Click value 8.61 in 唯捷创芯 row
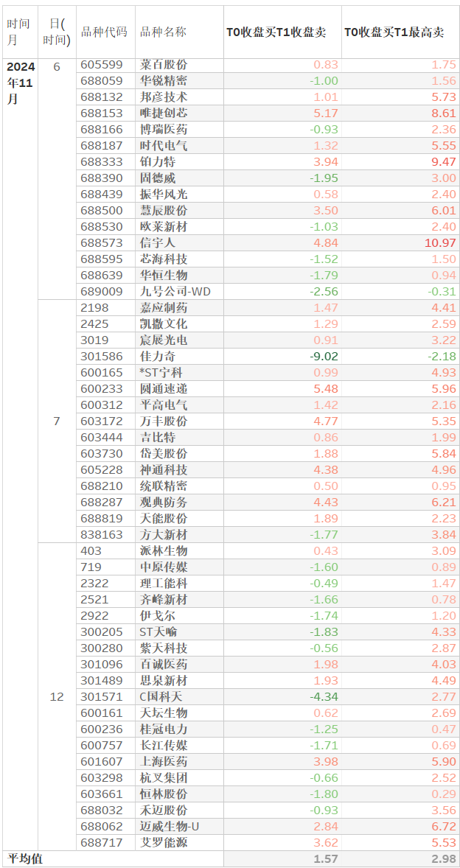460x868 pixels. point(445,114)
